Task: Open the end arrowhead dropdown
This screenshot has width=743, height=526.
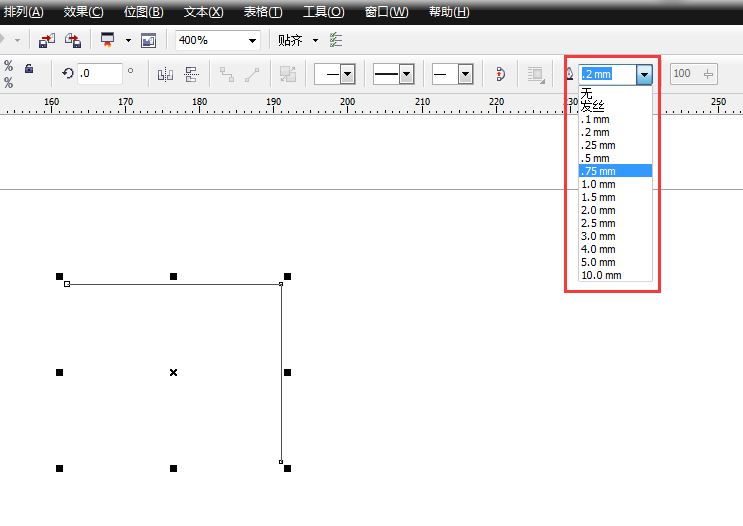Action: (x=465, y=74)
